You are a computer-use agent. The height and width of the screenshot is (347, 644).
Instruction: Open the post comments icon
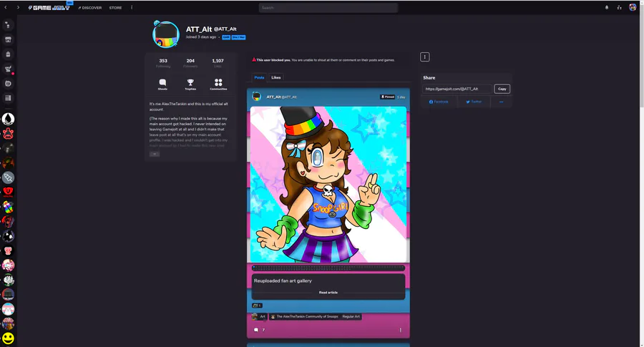[x=256, y=330]
